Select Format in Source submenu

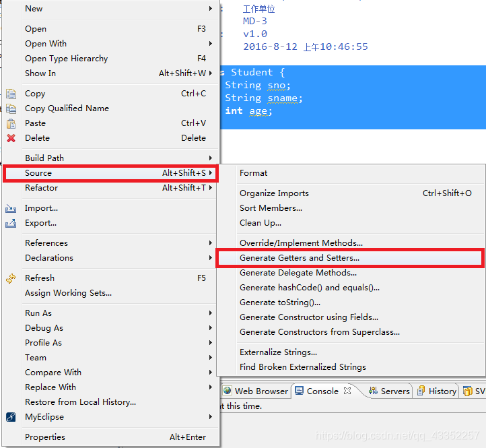tap(351, 173)
